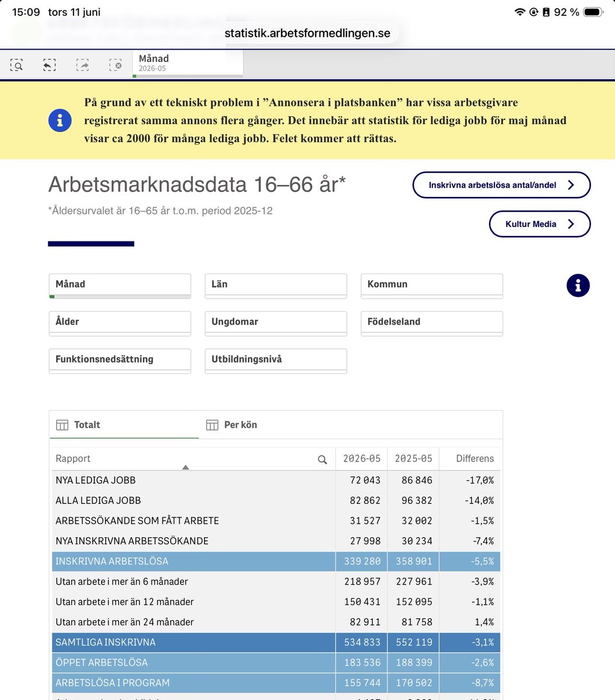The width and height of the screenshot is (615, 700).
Task: Click value 183 536 for öppet arbetslösa
Action: (361, 663)
